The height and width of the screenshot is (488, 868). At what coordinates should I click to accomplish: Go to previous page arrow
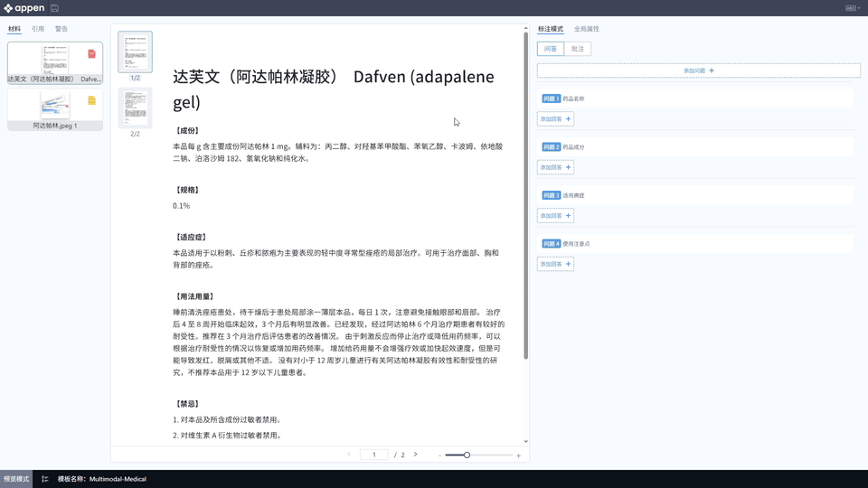(349, 455)
